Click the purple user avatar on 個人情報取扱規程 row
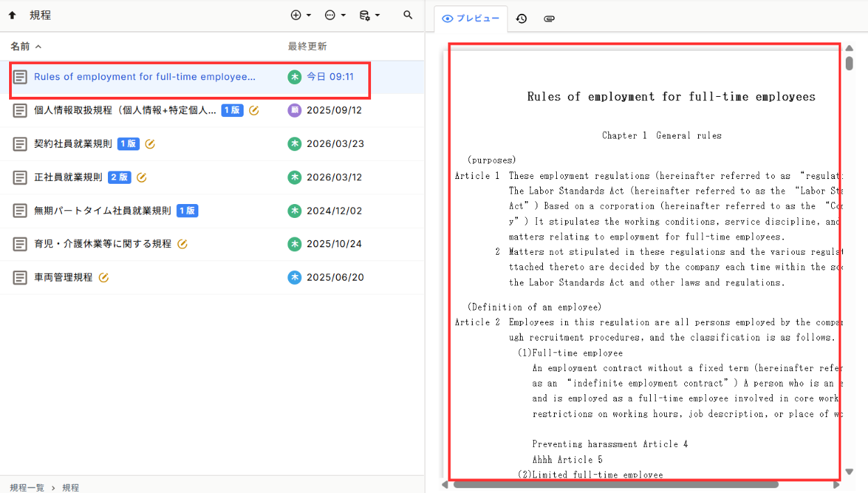 click(294, 111)
